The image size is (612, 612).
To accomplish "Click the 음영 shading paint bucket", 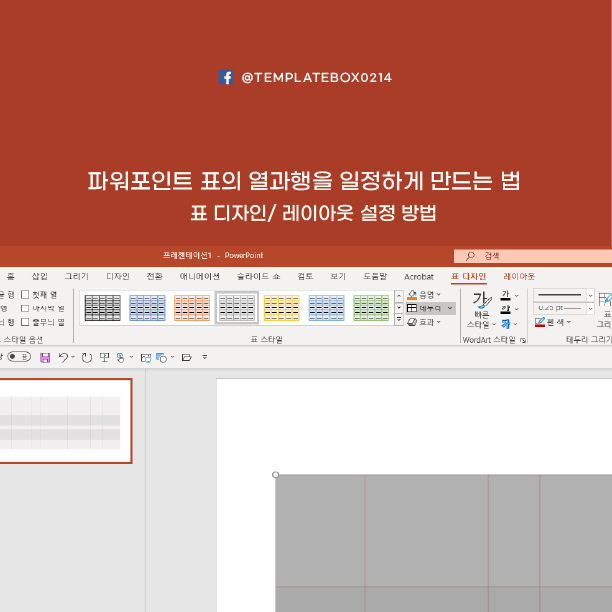I will click(x=412, y=295).
